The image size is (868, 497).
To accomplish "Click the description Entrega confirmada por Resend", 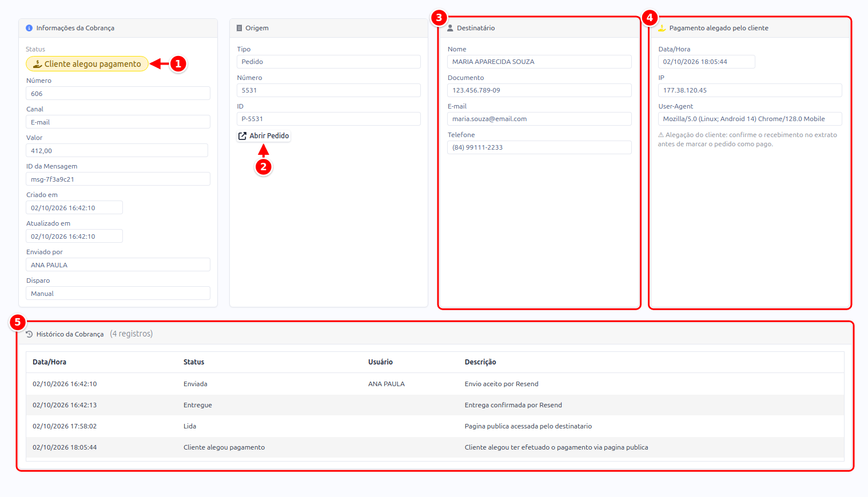I will [513, 405].
